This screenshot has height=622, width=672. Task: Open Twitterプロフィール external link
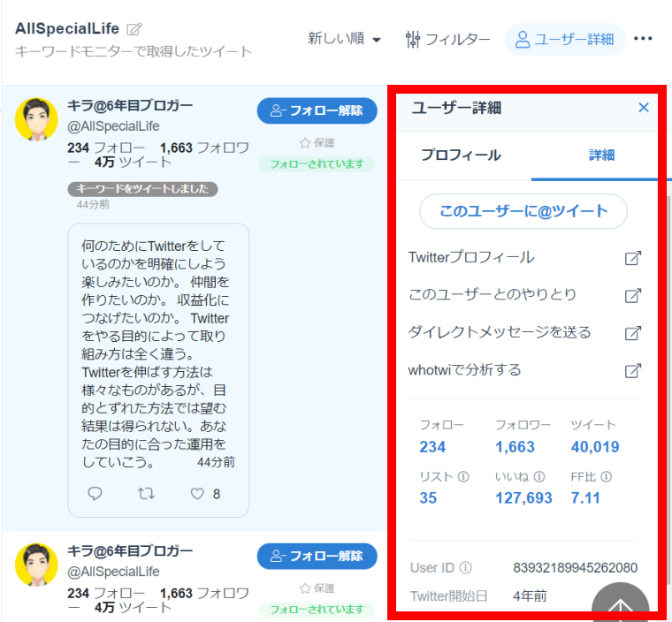632,258
